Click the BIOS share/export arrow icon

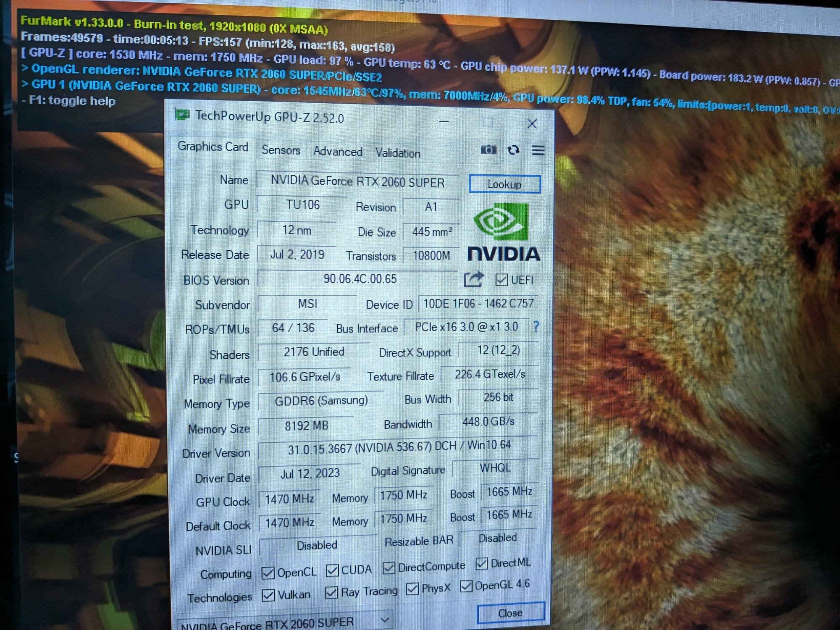[473, 279]
